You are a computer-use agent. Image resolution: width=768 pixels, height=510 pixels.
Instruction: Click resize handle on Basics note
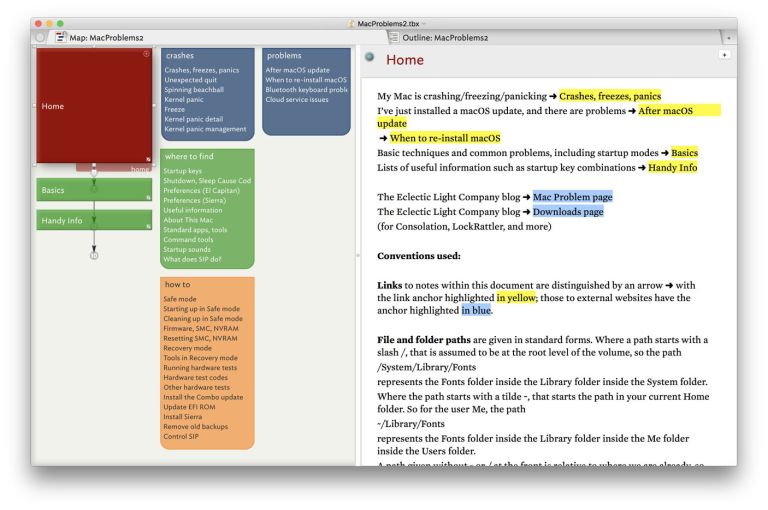[x=148, y=197]
